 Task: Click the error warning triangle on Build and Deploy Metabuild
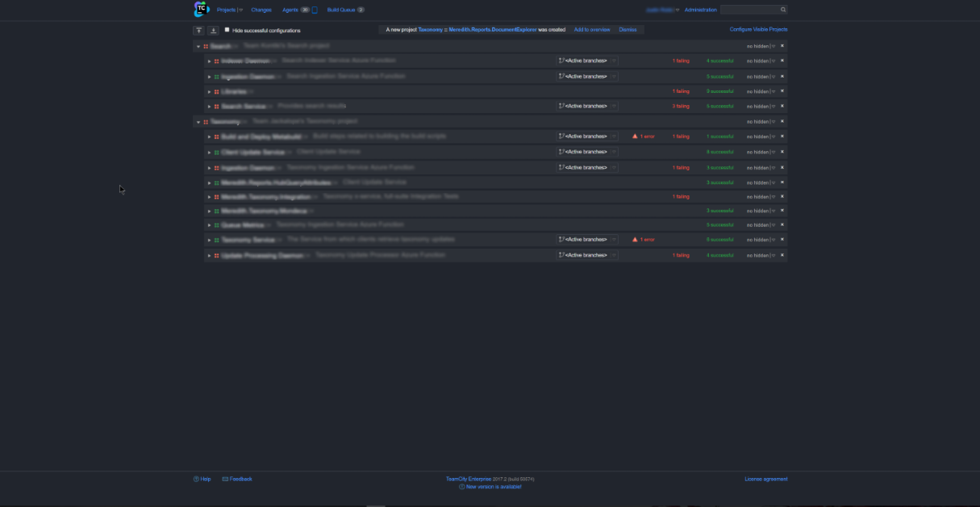tap(636, 136)
